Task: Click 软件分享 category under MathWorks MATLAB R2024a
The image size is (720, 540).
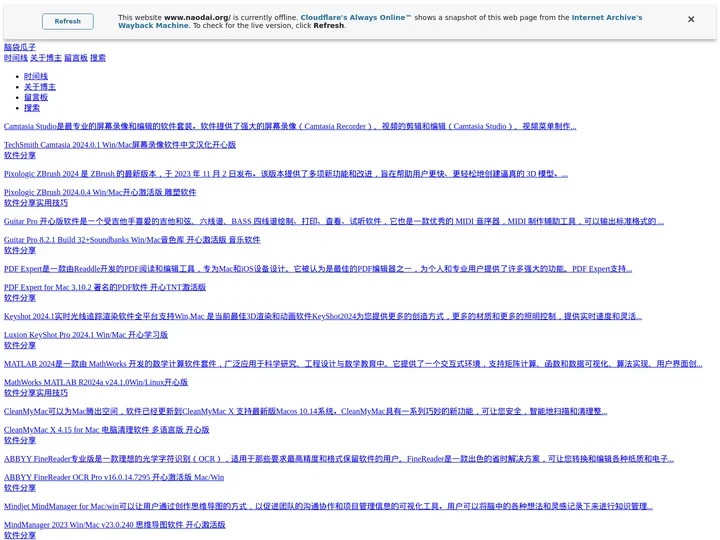Action: pyautogui.click(x=20, y=393)
